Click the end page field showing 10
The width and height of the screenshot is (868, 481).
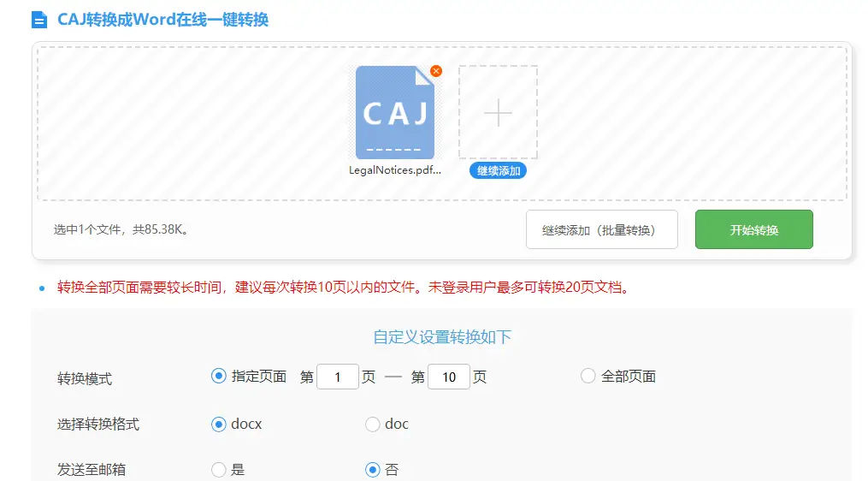(449, 377)
